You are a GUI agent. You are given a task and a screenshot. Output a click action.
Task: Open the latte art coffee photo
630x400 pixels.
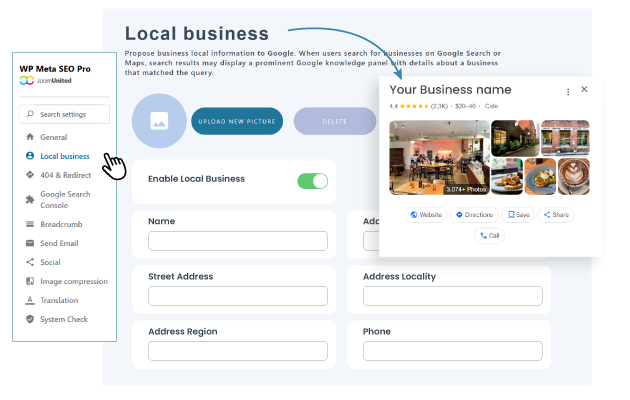(574, 176)
